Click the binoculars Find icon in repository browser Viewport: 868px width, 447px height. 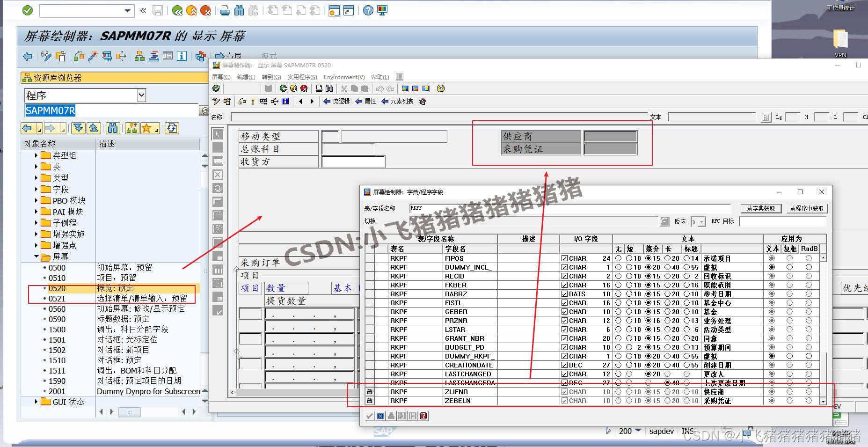pos(113,128)
